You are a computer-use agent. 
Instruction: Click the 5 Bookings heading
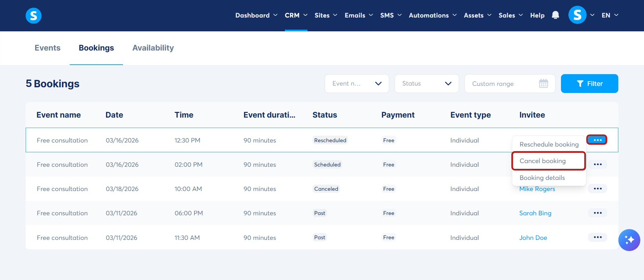point(53,84)
